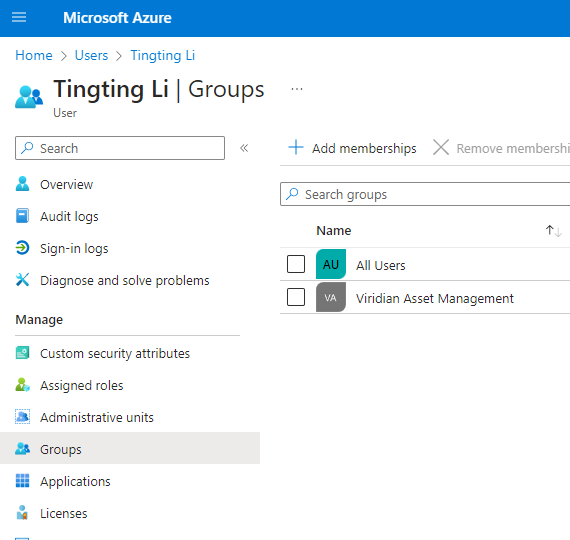The width and height of the screenshot is (570, 540).
Task: Open Diagnose and solve problems
Action: point(125,280)
